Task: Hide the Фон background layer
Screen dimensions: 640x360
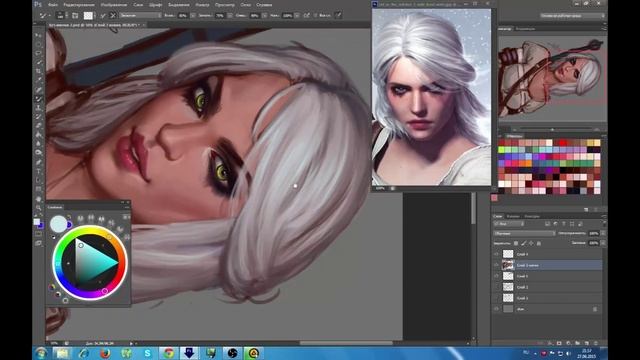Action: [x=496, y=309]
